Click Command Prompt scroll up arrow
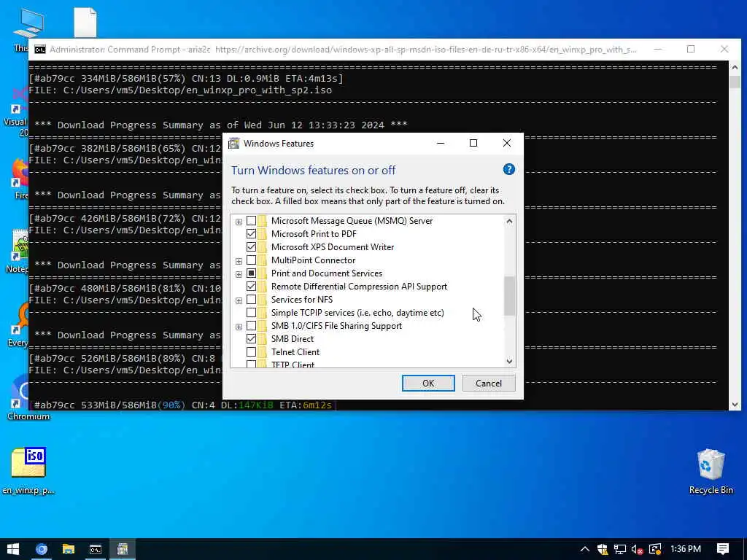747x560 pixels. point(735,67)
